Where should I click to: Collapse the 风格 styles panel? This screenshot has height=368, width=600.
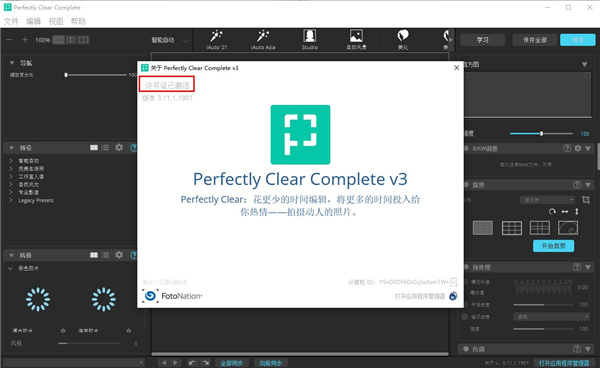12,255
